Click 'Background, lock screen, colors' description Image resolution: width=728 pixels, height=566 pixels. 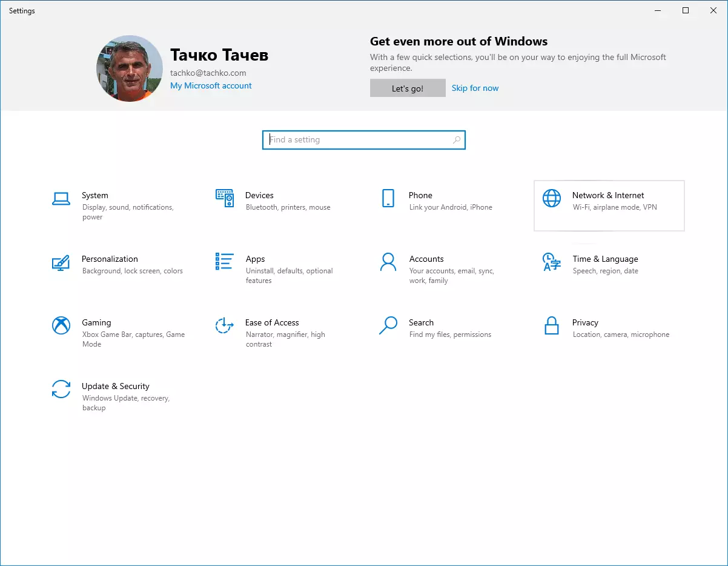133,271
